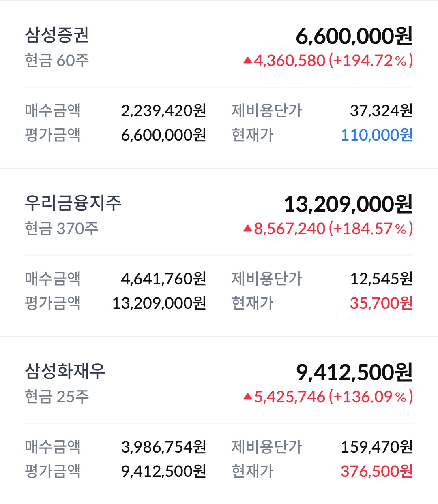Select the +184.57% profit rate

(x=371, y=229)
